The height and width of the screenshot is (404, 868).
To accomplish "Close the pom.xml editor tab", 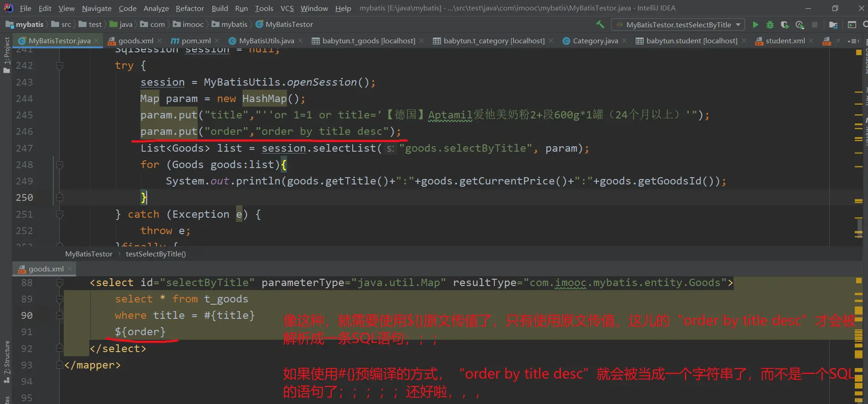I will [217, 41].
